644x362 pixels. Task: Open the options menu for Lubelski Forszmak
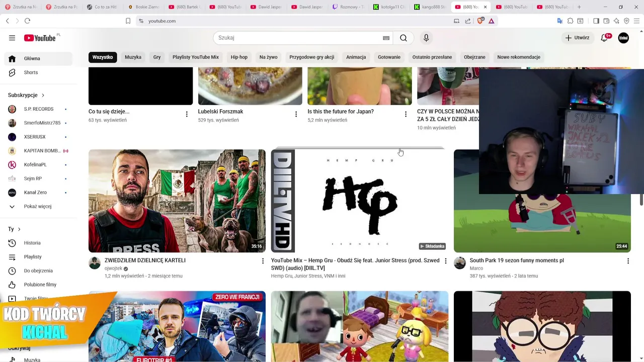[296, 114]
